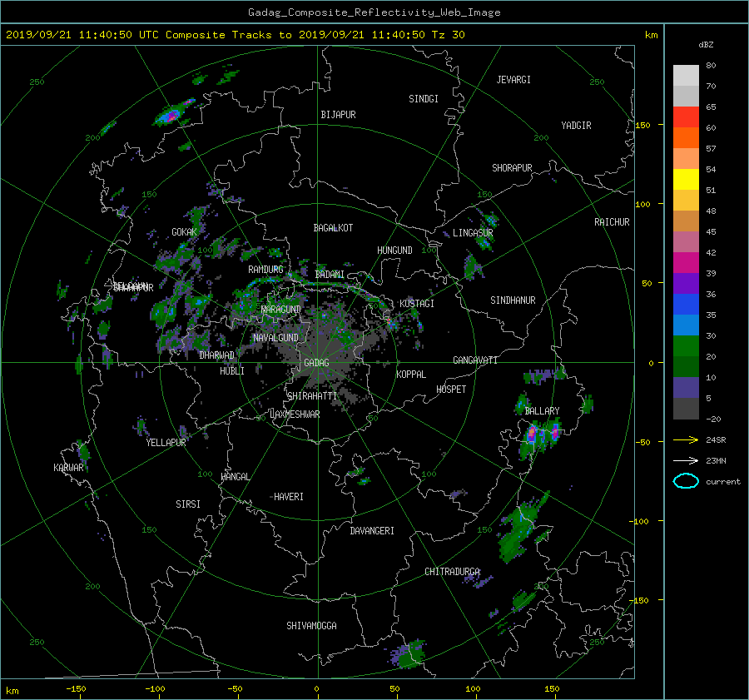Image resolution: width=749 pixels, height=700 pixels.
Task: Click the UTC Composite Tracks timestamp header
Action: coord(235,35)
